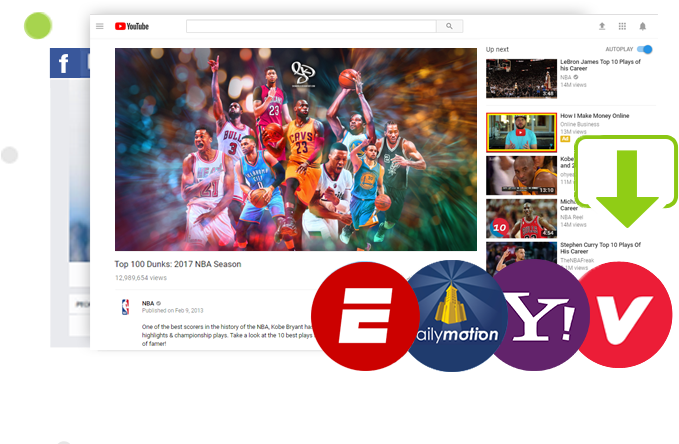Open the notifications bell
Image resolution: width=679 pixels, height=444 pixels.
pos(643,26)
